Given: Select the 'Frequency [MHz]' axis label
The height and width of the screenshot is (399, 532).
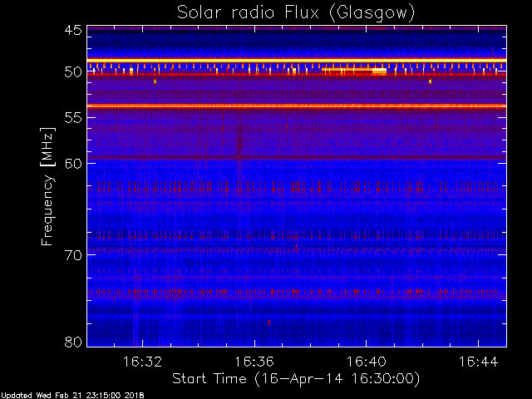Looking at the screenshot, I should click(x=47, y=186).
